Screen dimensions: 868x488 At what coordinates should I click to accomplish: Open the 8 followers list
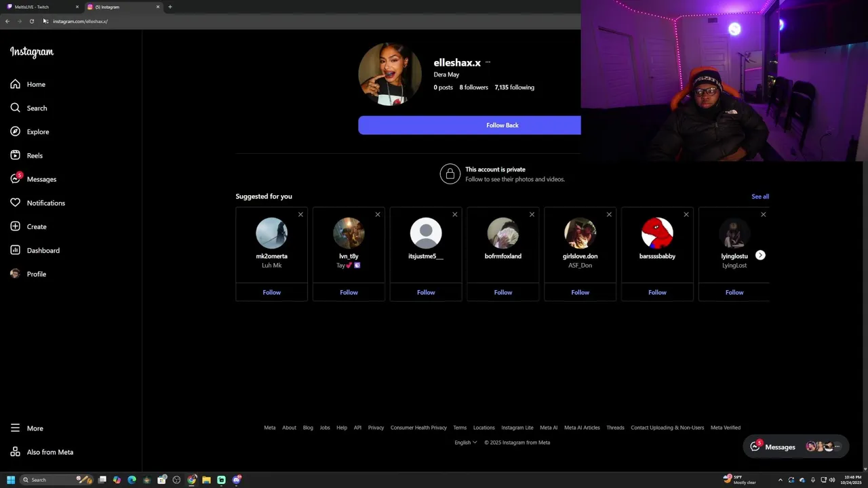(x=473, y=87)
